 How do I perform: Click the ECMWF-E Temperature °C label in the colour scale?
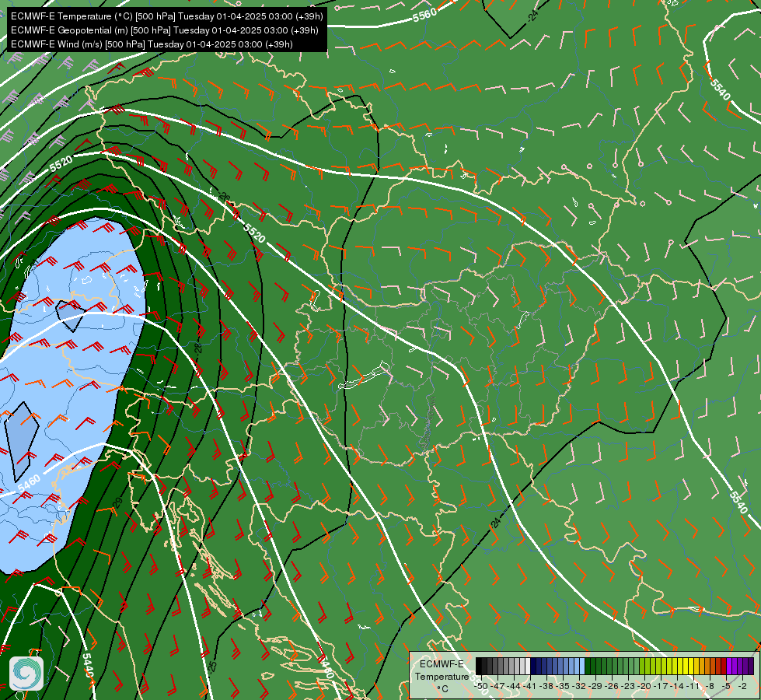[442, 676]
